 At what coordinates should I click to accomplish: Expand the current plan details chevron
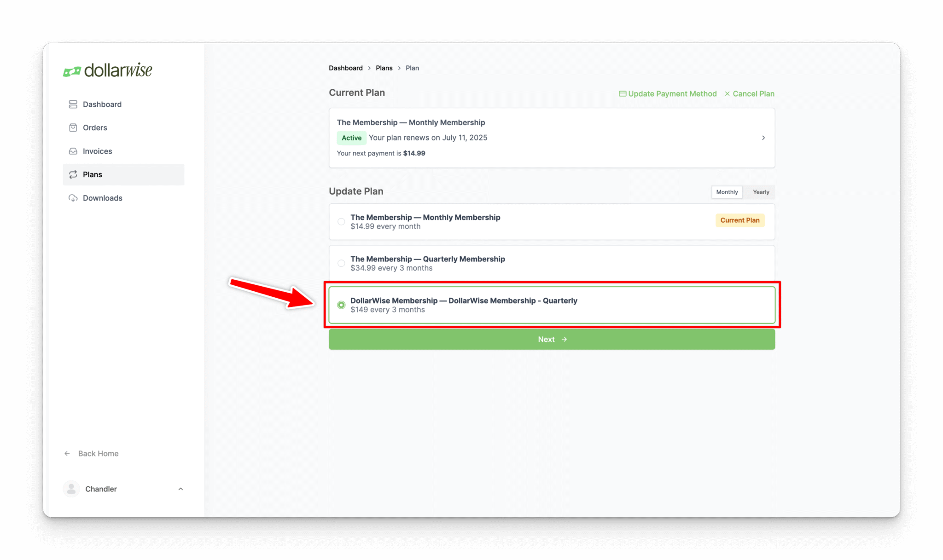click(763, 138)
